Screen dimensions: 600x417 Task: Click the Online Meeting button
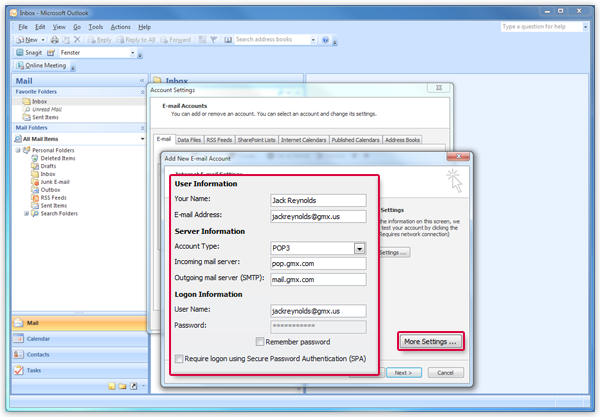pos(41,65)
